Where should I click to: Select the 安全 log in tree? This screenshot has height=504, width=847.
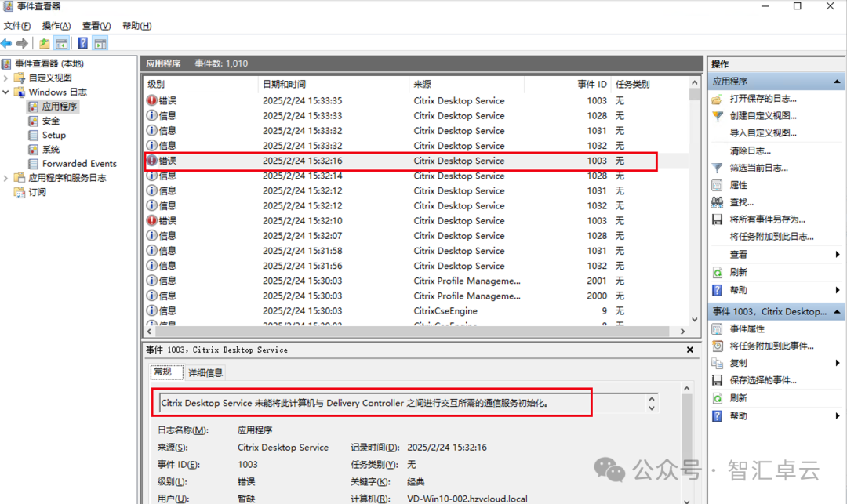click(x=51, y=121)
